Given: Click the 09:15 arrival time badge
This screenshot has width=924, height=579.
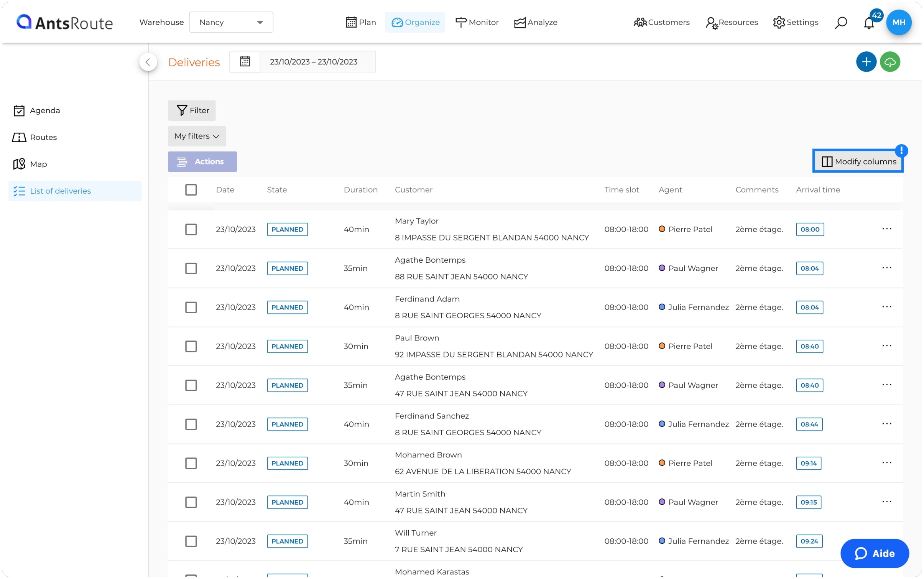Looking at the screenshot, I should tap(808, 502).
